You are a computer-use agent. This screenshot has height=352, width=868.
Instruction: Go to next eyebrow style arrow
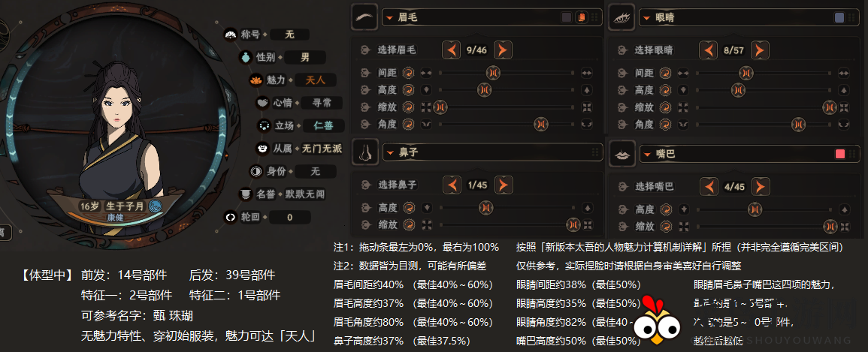[x=503, y=50]
